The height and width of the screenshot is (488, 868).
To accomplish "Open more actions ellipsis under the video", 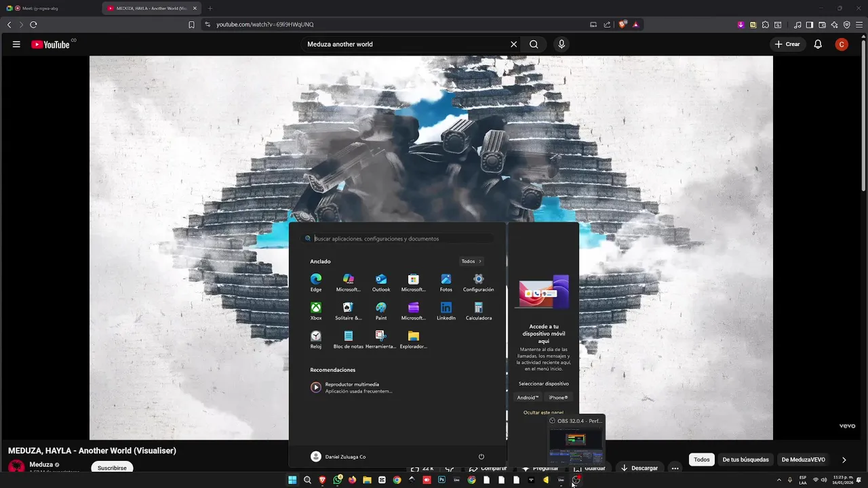I will 675,468.
